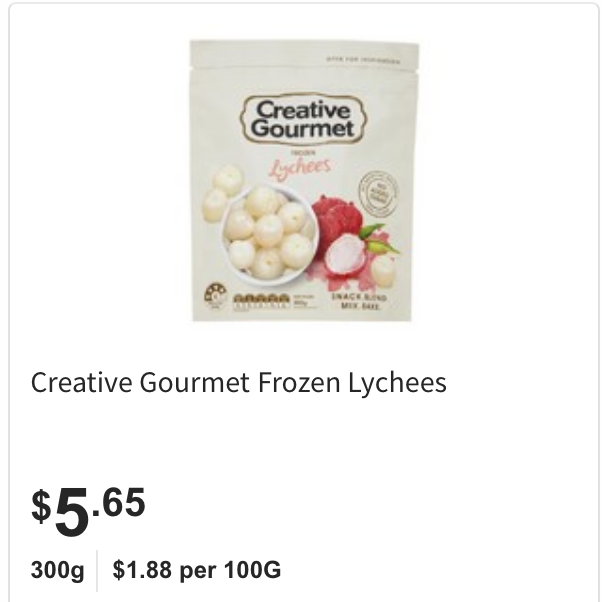Click the .65 cents portion of price
This screenshot has height=602, width=602.
[119, 502]
